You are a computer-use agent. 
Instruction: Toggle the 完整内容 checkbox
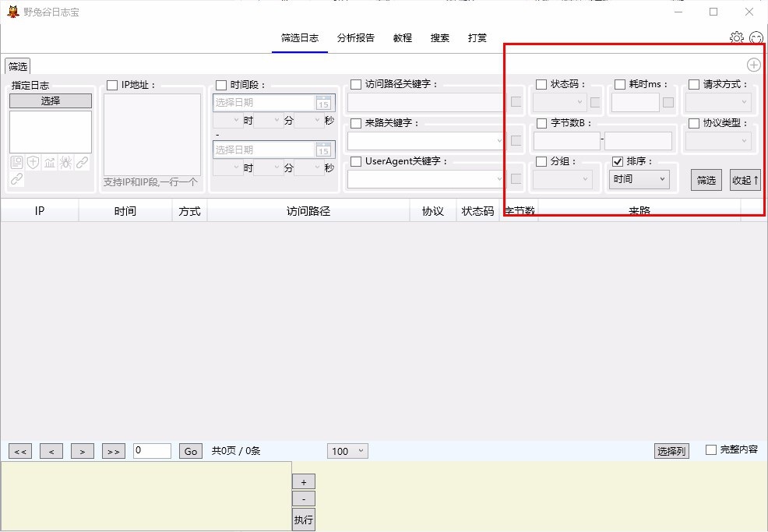tap(710, 449)
